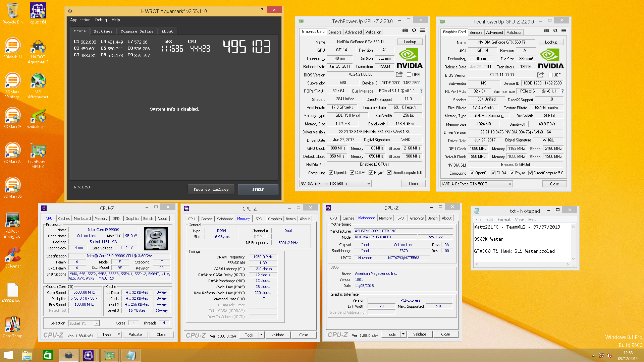Open Windows Store from the taskbar
Image resolution: width=644 pixels, height=362 pixels.
pos(48,355)
